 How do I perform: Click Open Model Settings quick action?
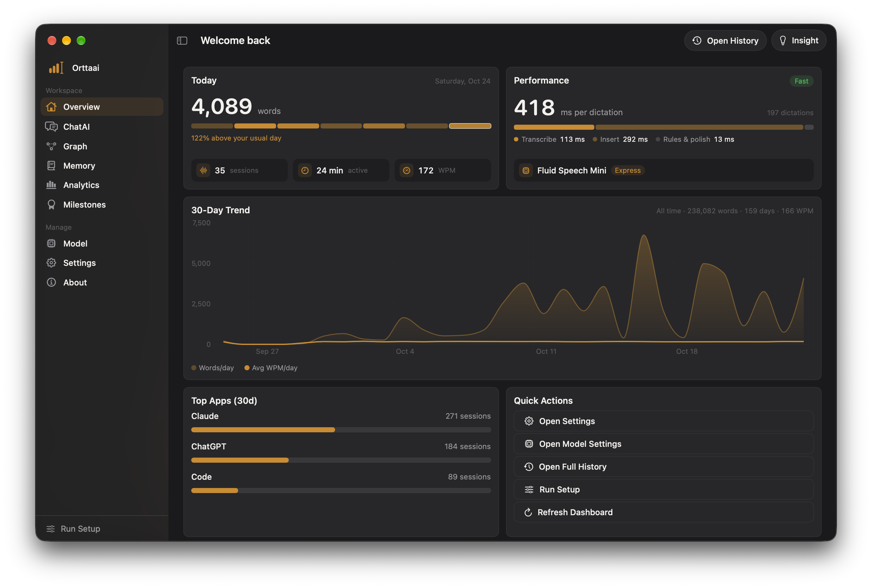click(x=663, y=444)
